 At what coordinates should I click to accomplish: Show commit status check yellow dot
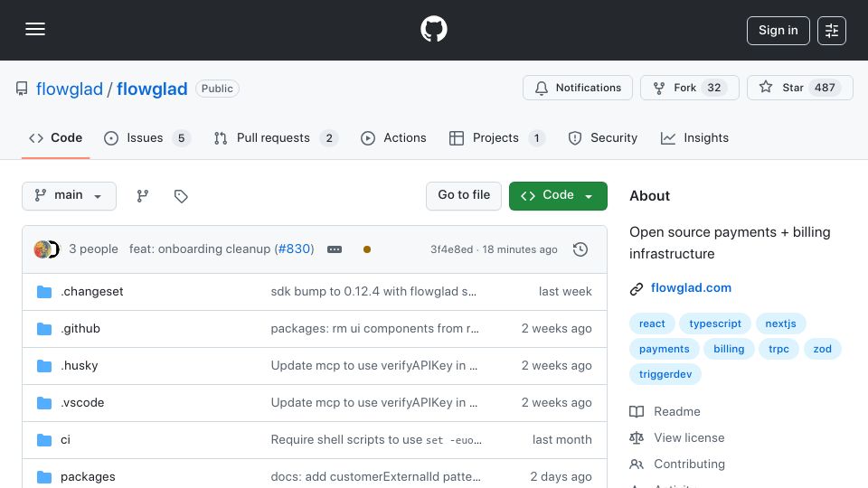(366, 249)
